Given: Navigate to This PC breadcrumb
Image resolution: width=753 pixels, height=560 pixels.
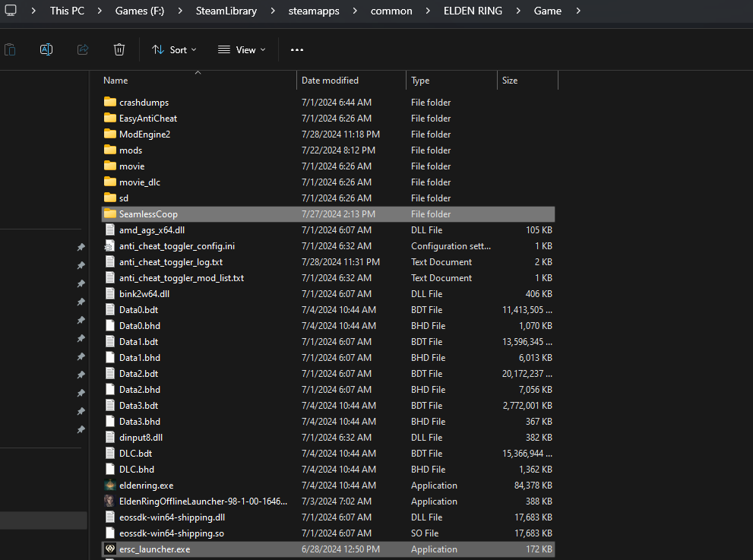Looking at the screenshot, I should click(x=67, y=11).
